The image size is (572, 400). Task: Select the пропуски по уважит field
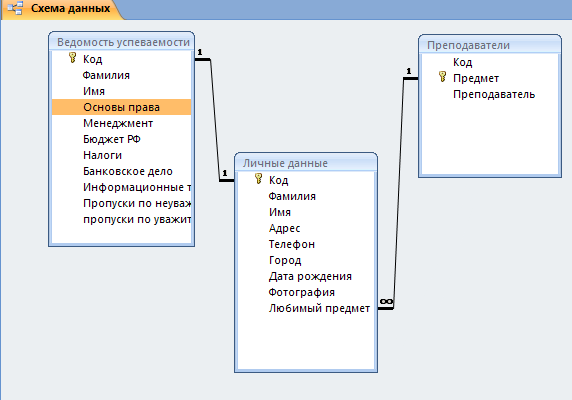point(121,220)
